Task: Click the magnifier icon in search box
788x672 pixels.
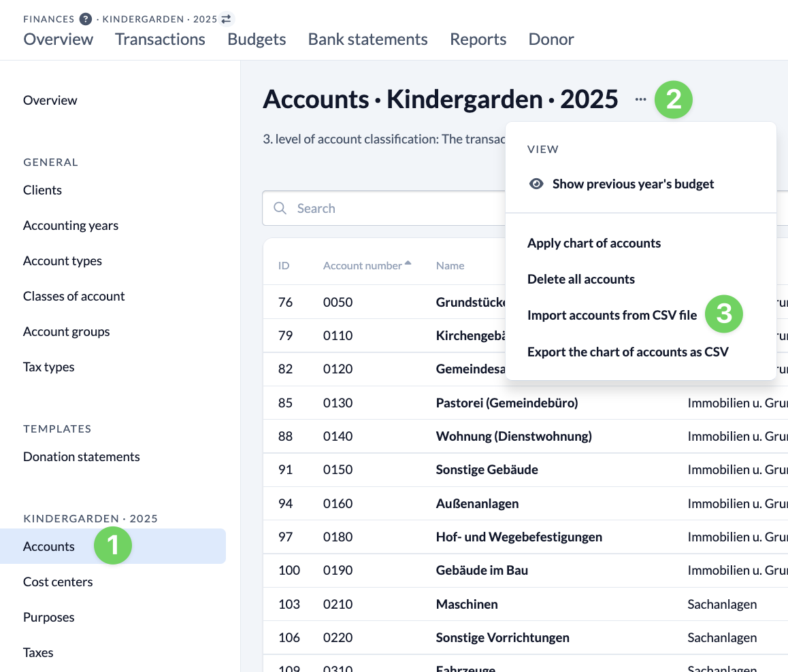Action: point(280,208)
